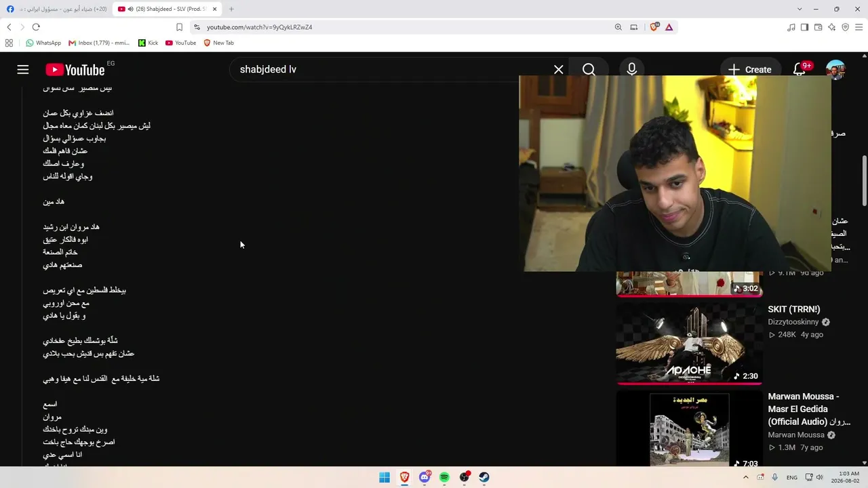Mute the audio on the YouTube tab
The image size is (868, 488).
[130, 9]
